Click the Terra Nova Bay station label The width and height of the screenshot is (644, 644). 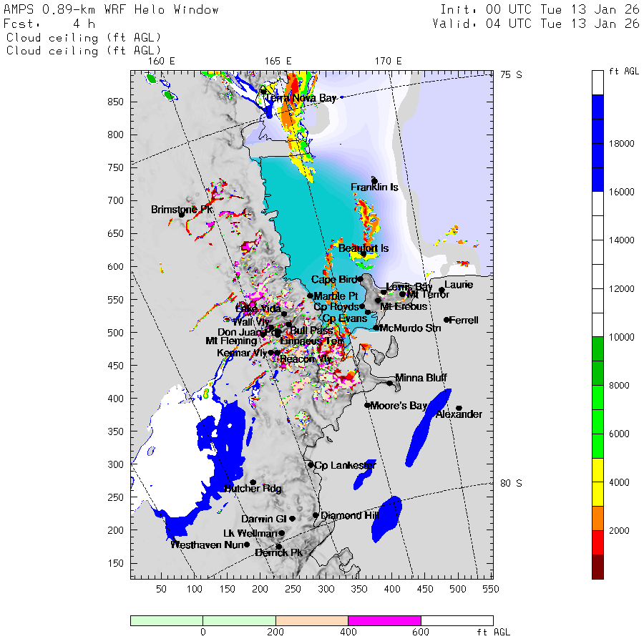(301, 98)
